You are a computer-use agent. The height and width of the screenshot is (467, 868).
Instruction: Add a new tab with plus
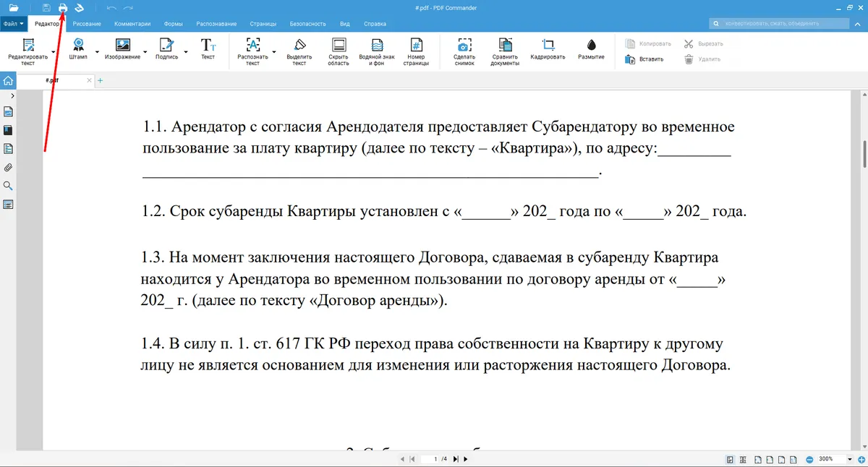(100, 80)
